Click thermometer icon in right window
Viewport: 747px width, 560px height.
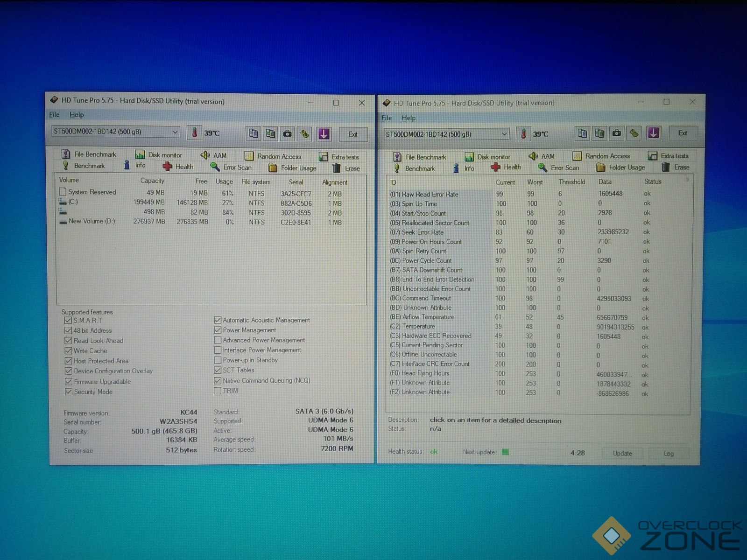(523, 134)
